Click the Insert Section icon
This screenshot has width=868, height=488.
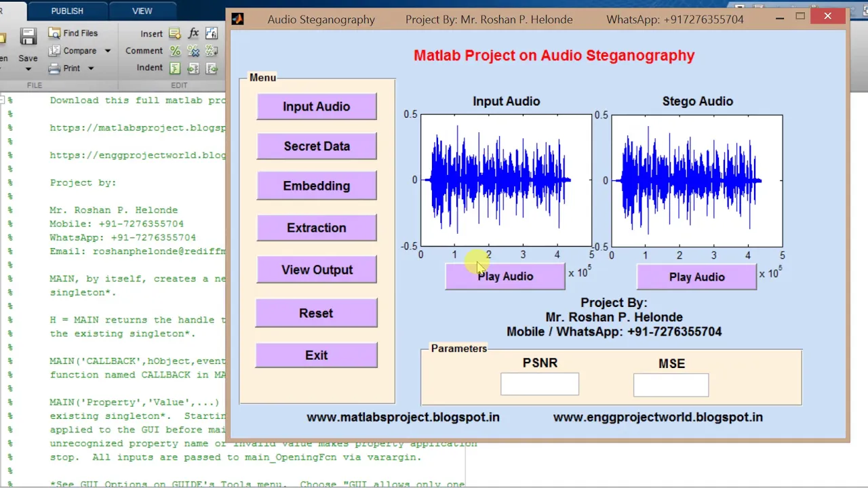click(175, 33)
